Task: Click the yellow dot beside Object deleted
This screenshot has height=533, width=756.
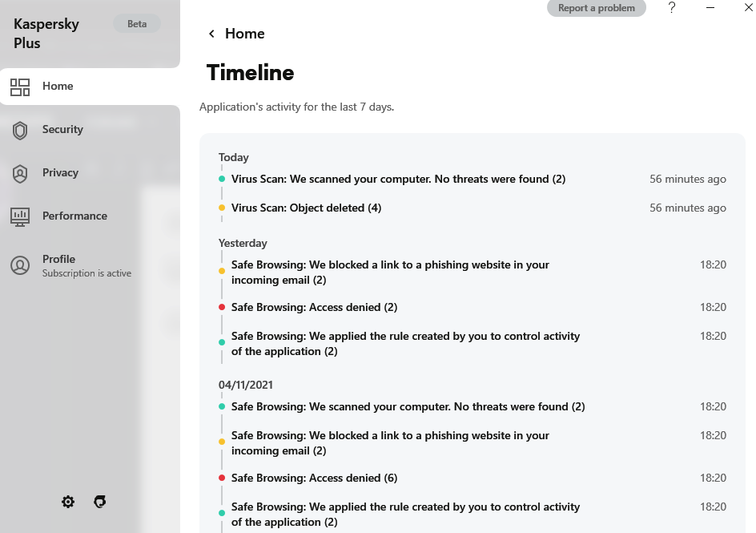Action: pyautogui.click(x=222, y=208)
